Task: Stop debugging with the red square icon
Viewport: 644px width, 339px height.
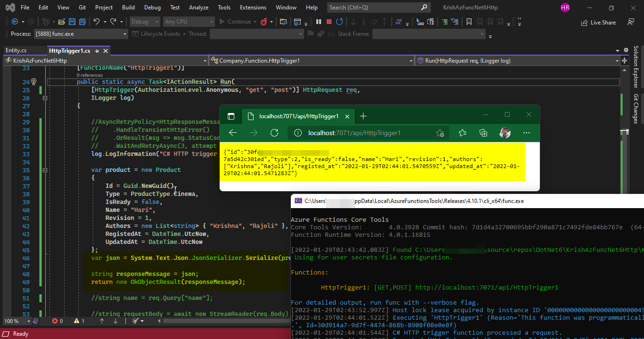Action: [329, 22]
